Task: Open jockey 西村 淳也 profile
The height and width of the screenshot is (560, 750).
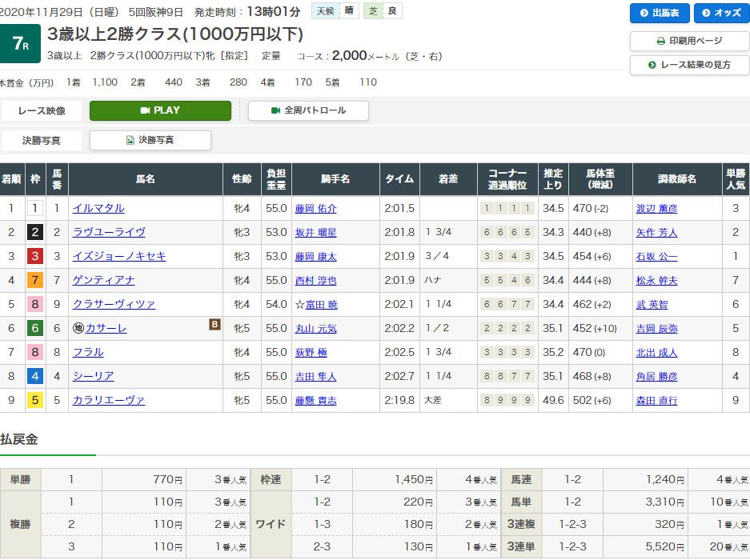Action: coord(315,280)
